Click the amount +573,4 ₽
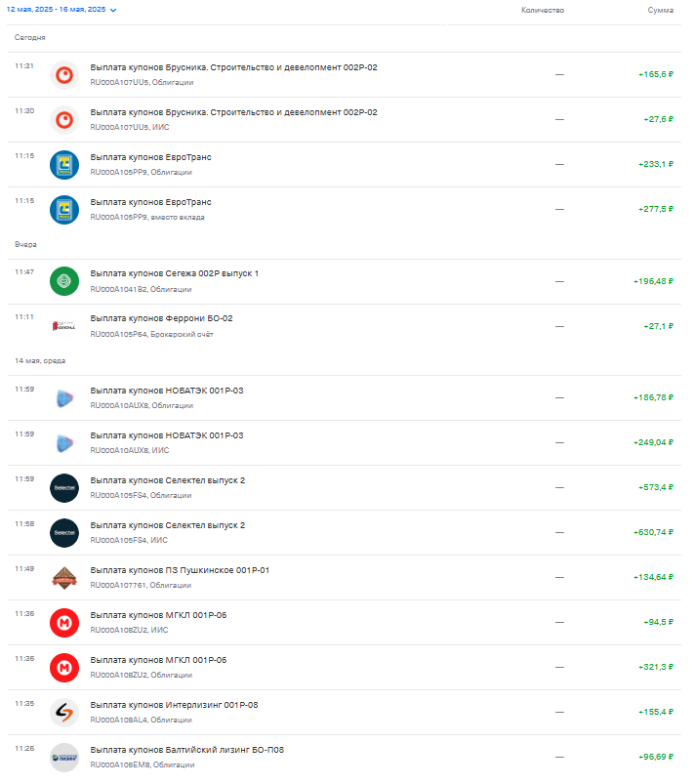The width and height of the screenshot is (695, 784). [x=656, y=487]
